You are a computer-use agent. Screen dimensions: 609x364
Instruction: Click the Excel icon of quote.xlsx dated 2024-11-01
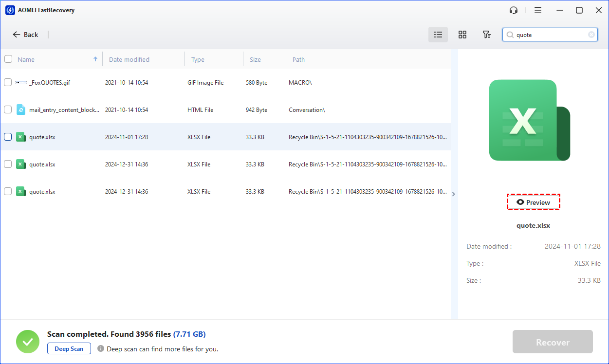point(20,137)
